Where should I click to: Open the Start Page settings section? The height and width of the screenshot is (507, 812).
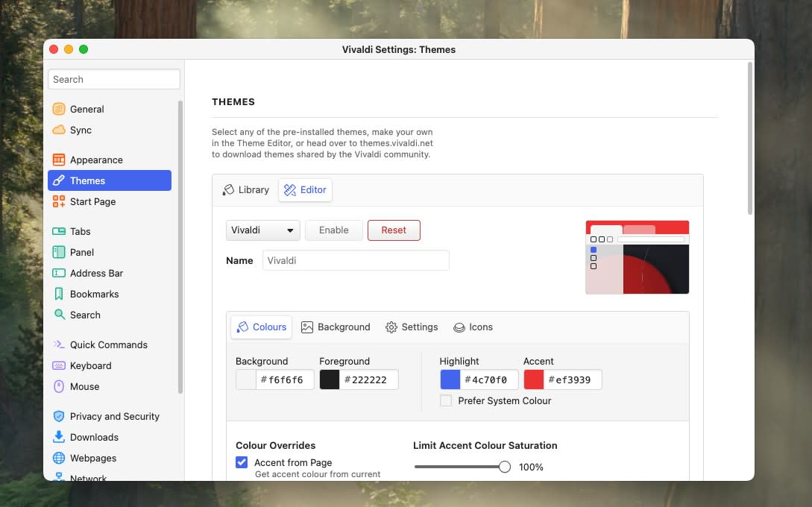point(110,201)
